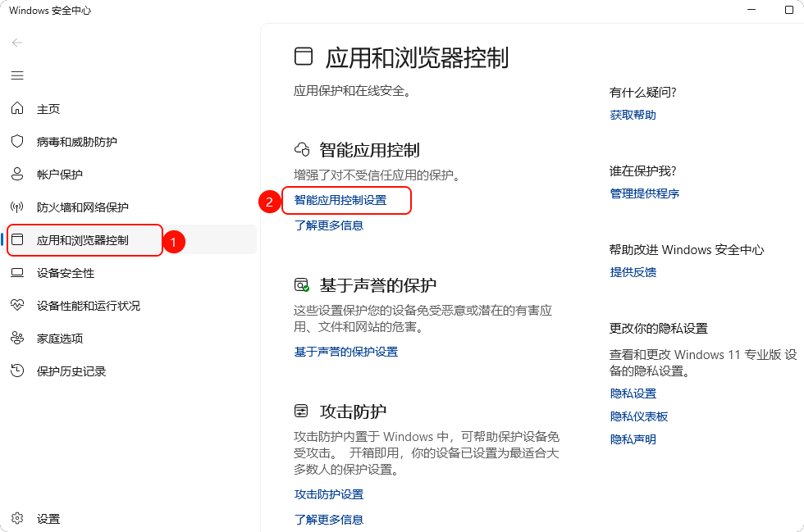The image size is (804, 532).
Task: Open the 主页 home icon in sidebar
Action: [x=17, y=108]
